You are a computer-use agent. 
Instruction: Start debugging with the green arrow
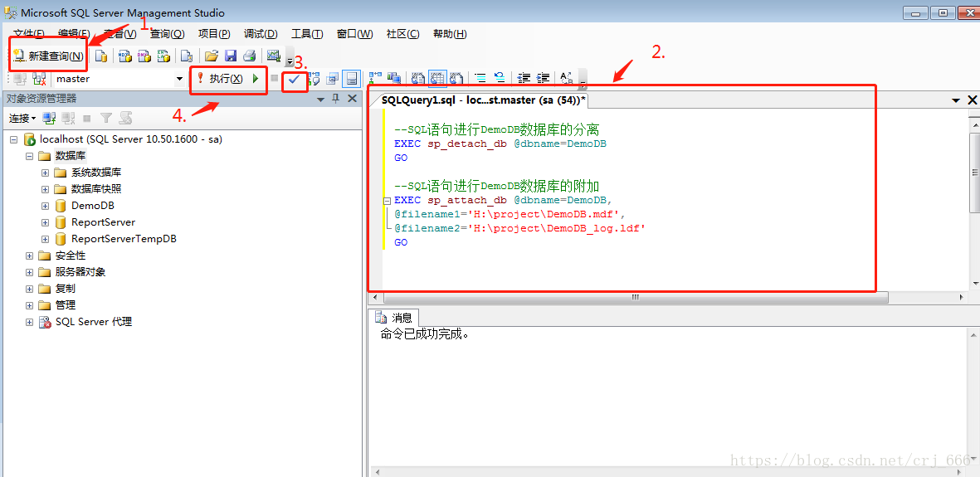coord(256,79)
